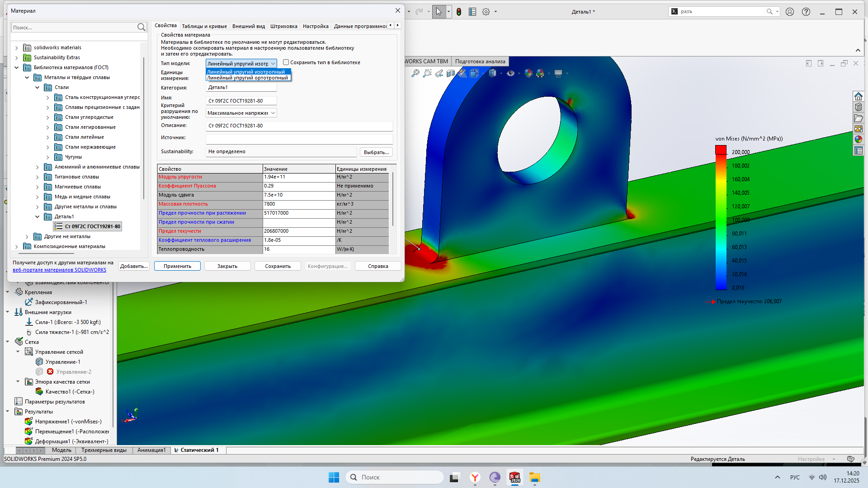The width and height of the screenshot is (868, 488).
Task: Click the Section View icon
Action: pyautogui.click(x=451, y=73)
